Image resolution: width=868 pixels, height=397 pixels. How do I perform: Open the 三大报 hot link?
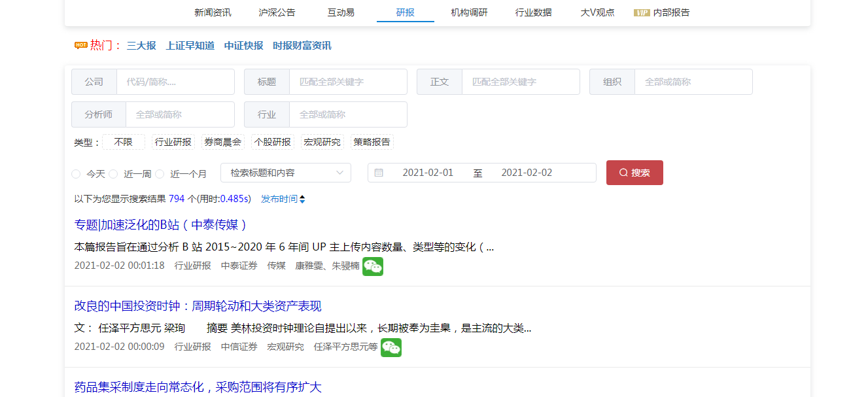[141, 46]
